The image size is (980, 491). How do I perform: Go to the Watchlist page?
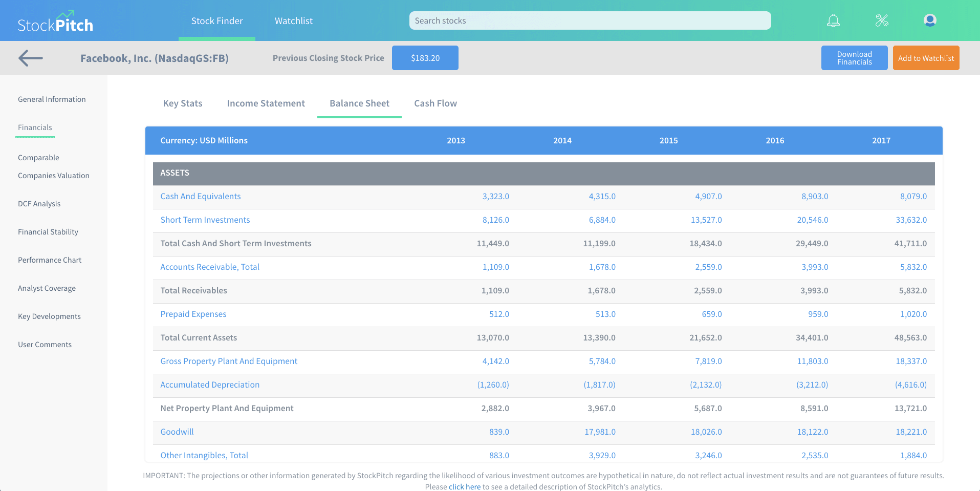[x=293, y=21]
